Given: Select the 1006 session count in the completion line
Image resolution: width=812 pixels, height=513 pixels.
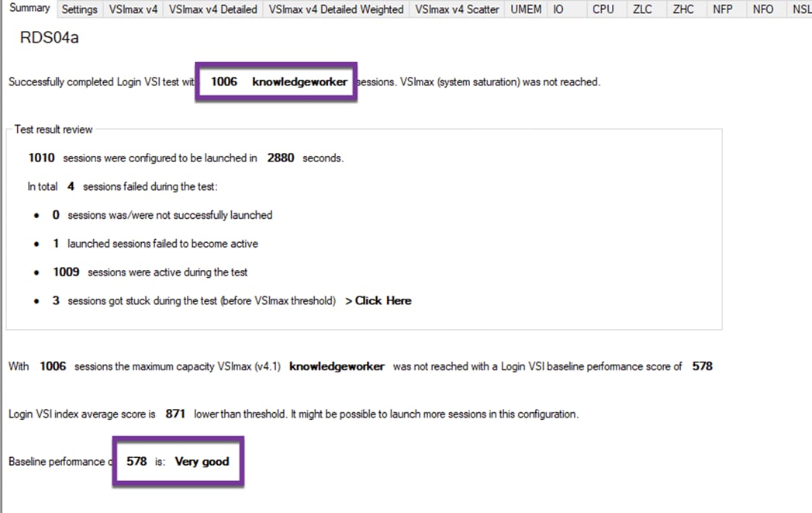Looking at the screenshot, I should [223, 81].
